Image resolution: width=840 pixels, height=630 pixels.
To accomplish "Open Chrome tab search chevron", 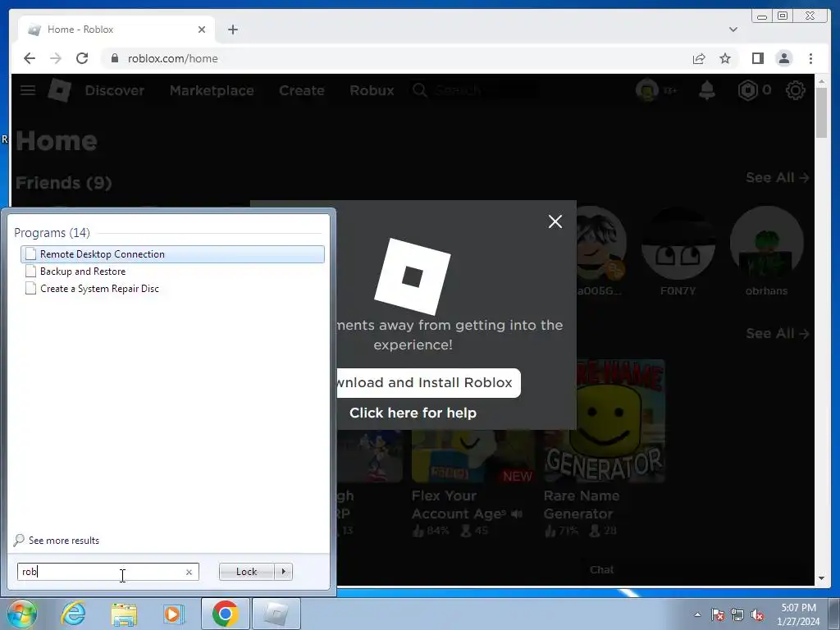I will 733,30.
